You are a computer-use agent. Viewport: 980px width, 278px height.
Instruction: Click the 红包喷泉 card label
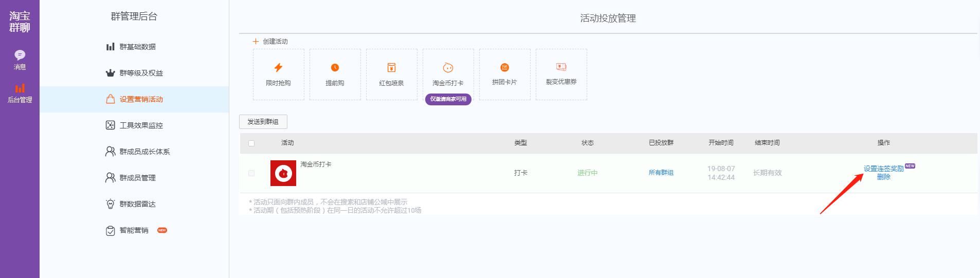391,83
